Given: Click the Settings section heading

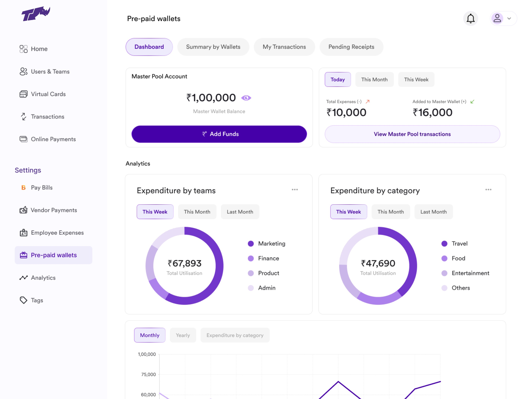Looking at the screenshot, I should pyautogui.click(x=28, y=170).
